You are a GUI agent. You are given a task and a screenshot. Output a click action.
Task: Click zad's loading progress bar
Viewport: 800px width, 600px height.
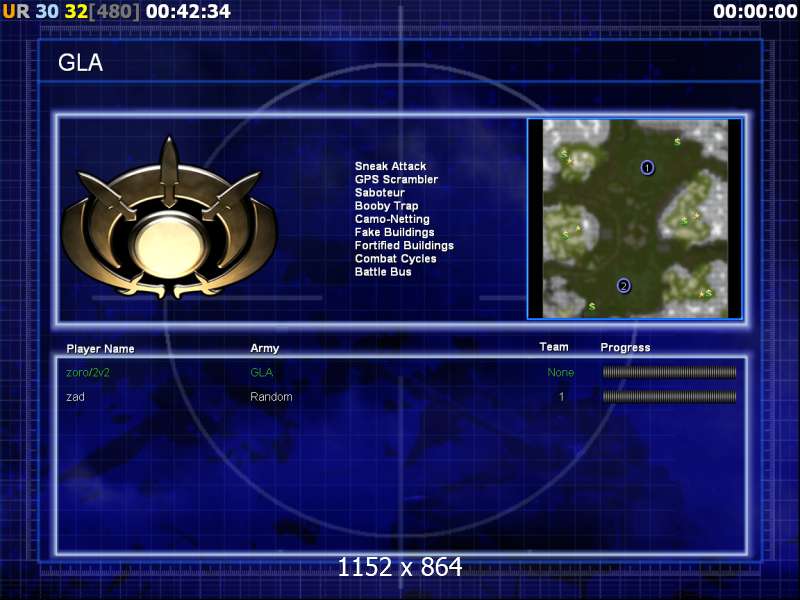669,396
